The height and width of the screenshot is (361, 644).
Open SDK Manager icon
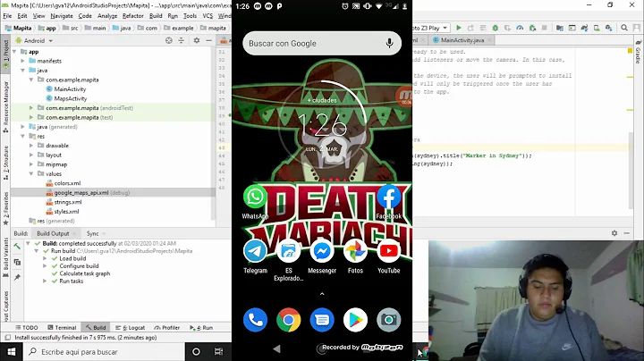click(609, 28)
